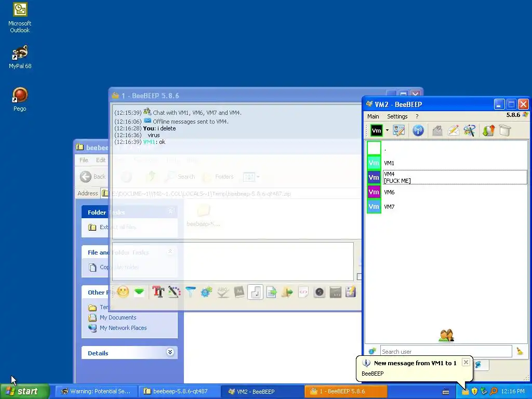Open the MyPal 68 desktop shortcut
Viewport: 532px width, 399px height.
[20, 57]
